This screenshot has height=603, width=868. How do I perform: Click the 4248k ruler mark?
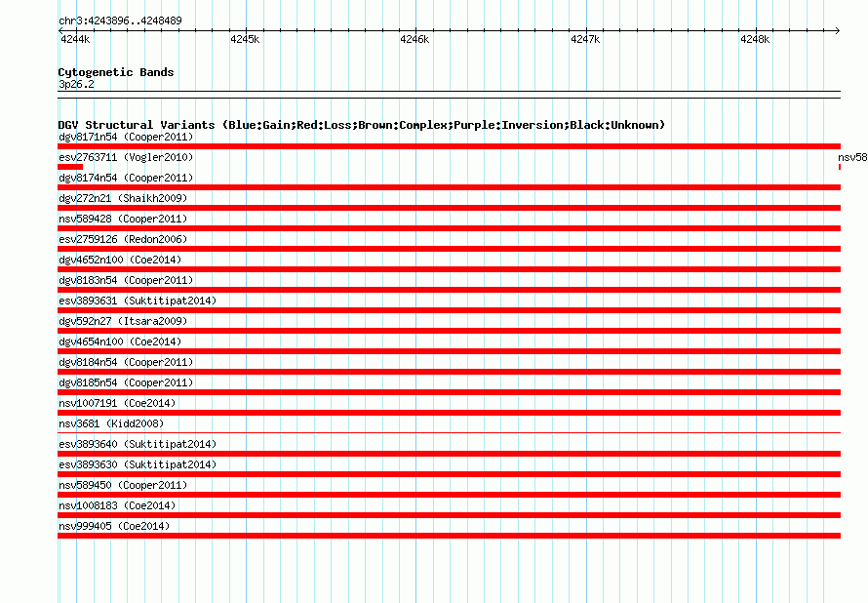[x=755, y=39]
